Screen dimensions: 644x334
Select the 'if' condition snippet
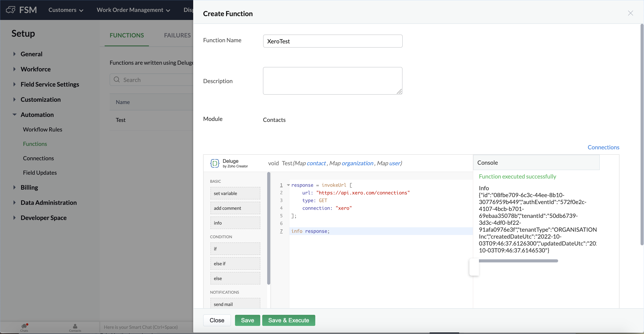click(x=235, y=249)
